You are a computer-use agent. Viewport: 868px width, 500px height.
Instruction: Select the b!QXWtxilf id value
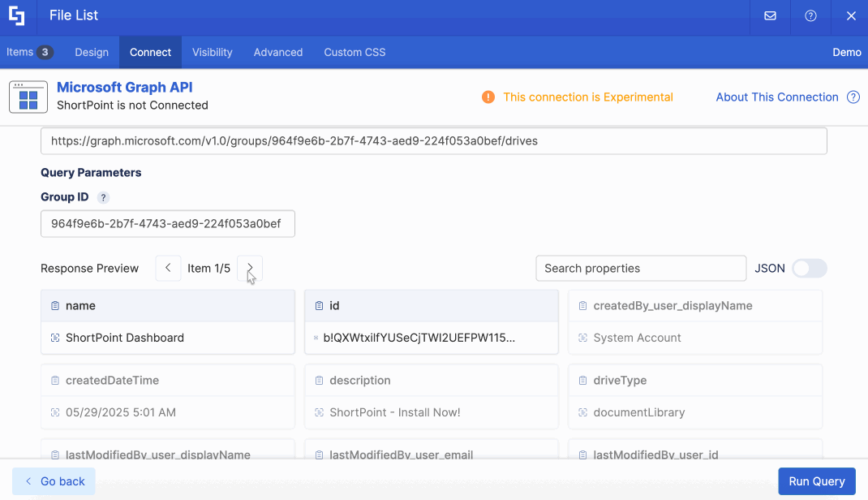click(x=419, y=338)
